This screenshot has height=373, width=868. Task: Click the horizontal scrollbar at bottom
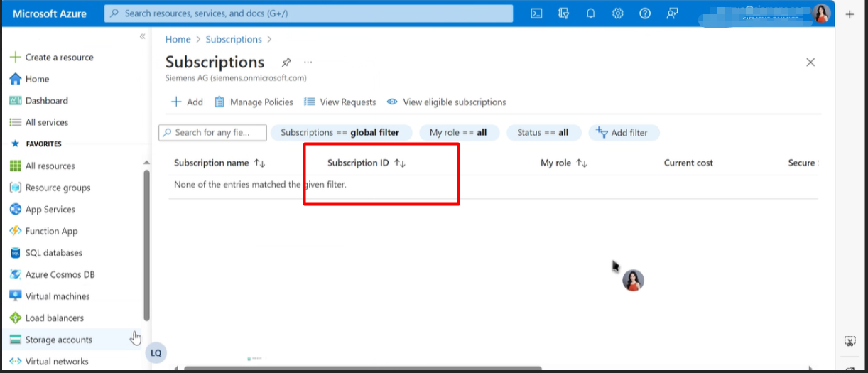(x=362, y=369)
